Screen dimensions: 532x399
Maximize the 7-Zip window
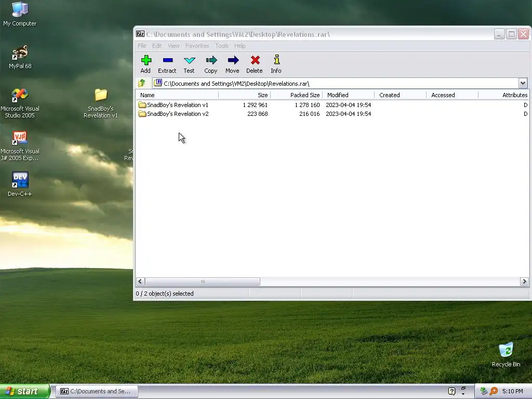pos(511,34)
